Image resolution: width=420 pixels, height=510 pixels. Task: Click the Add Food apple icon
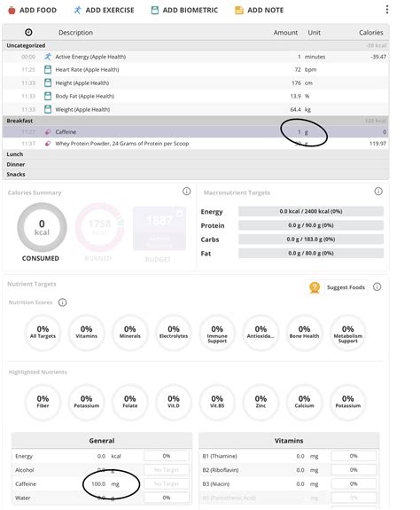pos(12,10)
